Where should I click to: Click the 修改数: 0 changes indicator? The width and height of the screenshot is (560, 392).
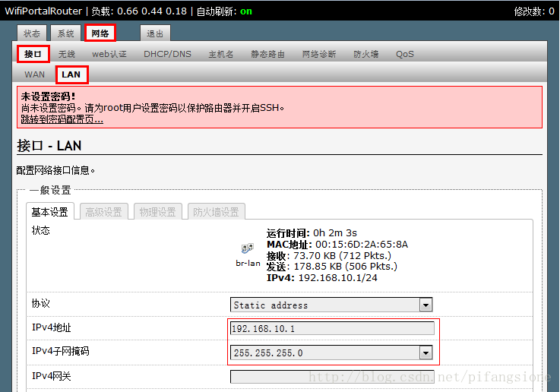coord(534,11)
